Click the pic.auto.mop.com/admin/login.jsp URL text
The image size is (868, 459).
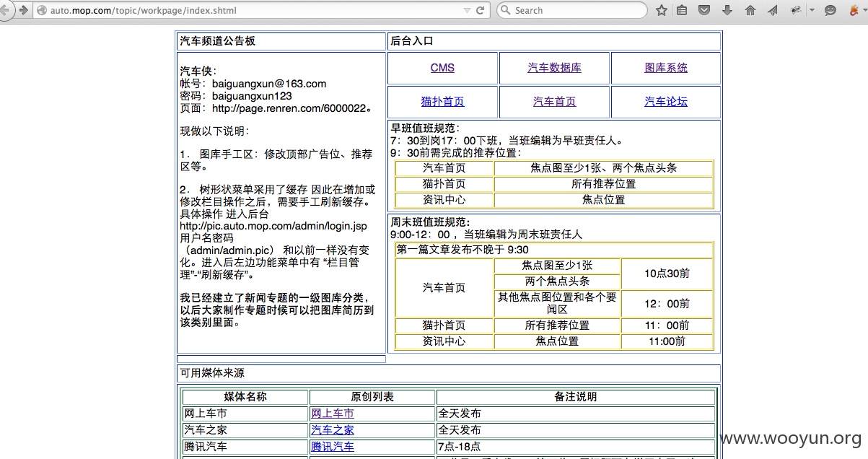[273, 226]
